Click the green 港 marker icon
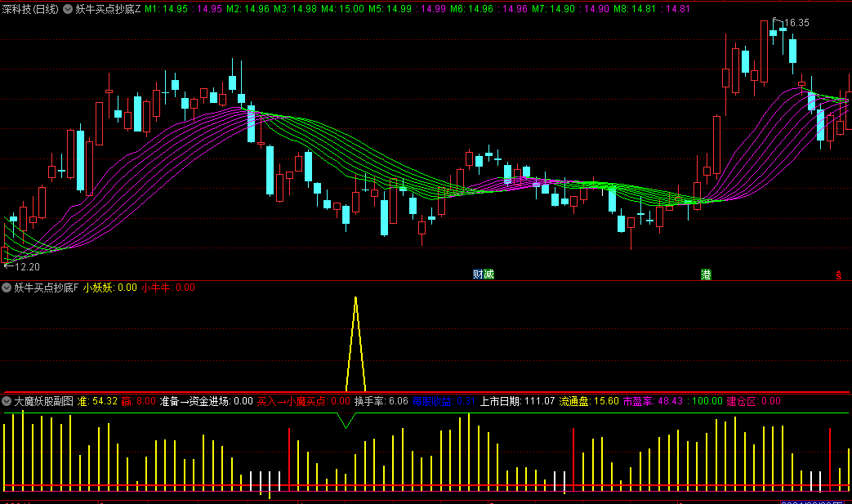This screenshot has width=852, height=504. 706,274
